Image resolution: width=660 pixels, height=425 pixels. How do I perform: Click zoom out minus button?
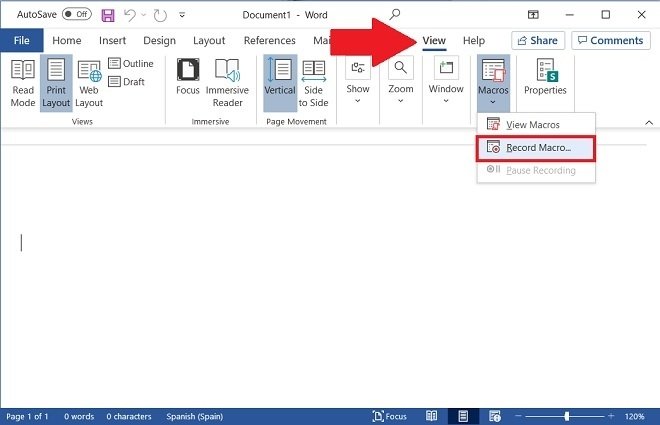[518, 416]
